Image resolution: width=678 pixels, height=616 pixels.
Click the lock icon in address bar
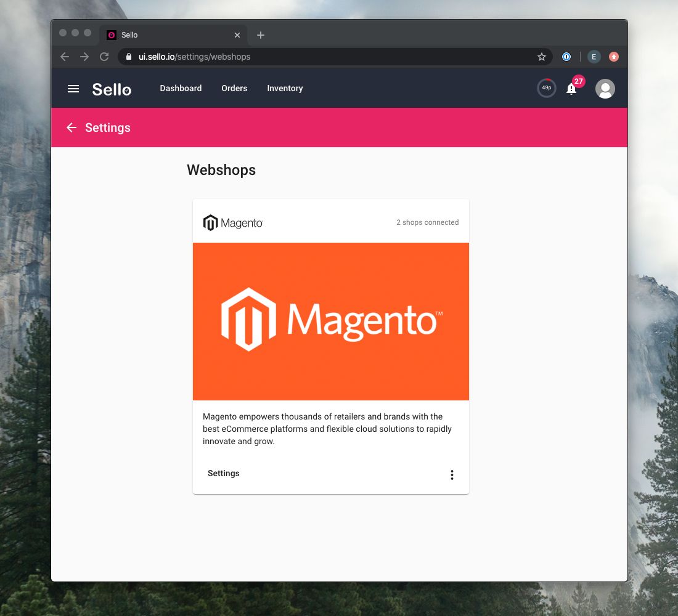pos(128,57)
